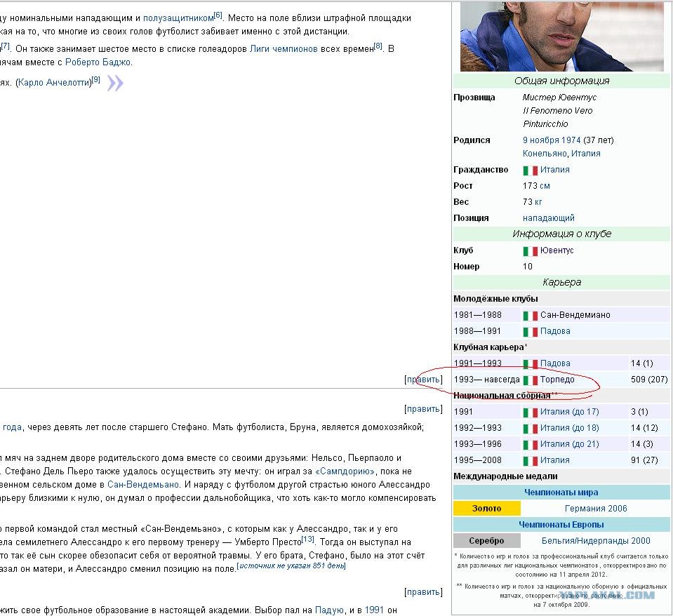Image resolution: width=673 pixels, height=616 pixels.
Task: Open footnote reference [8]
Action: 378,46
